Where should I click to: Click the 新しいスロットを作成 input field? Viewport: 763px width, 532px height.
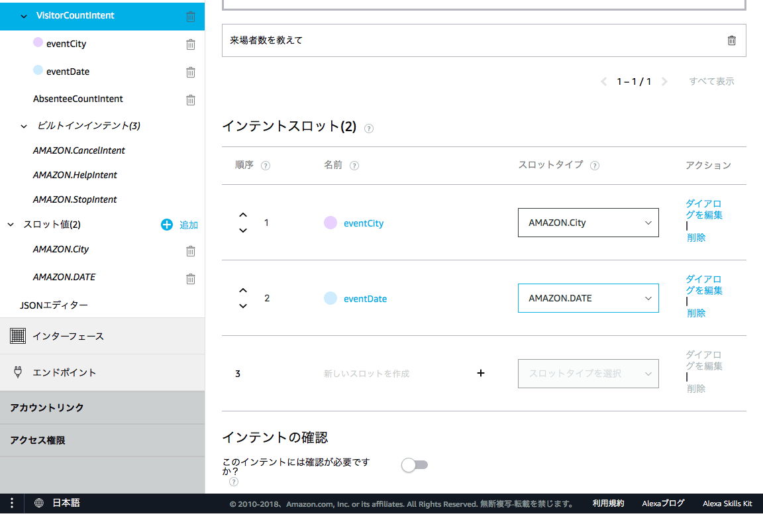[x=367, y=373]
